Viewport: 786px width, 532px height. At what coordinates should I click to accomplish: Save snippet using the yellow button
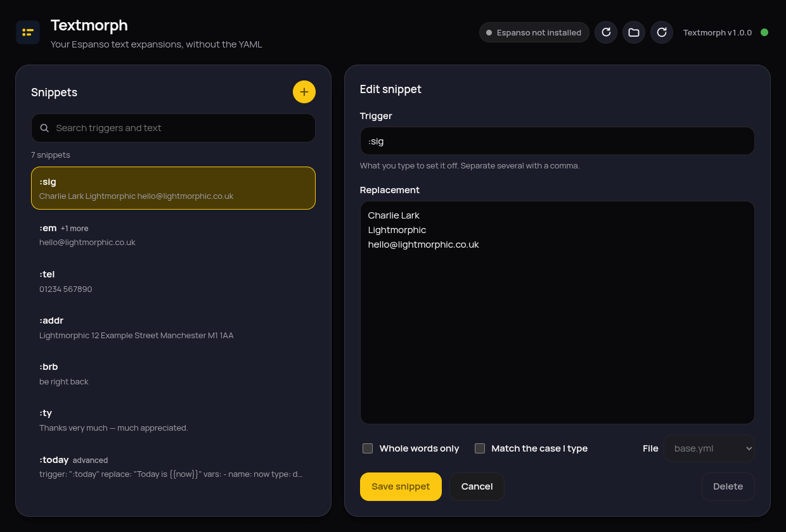click(401, 486)
